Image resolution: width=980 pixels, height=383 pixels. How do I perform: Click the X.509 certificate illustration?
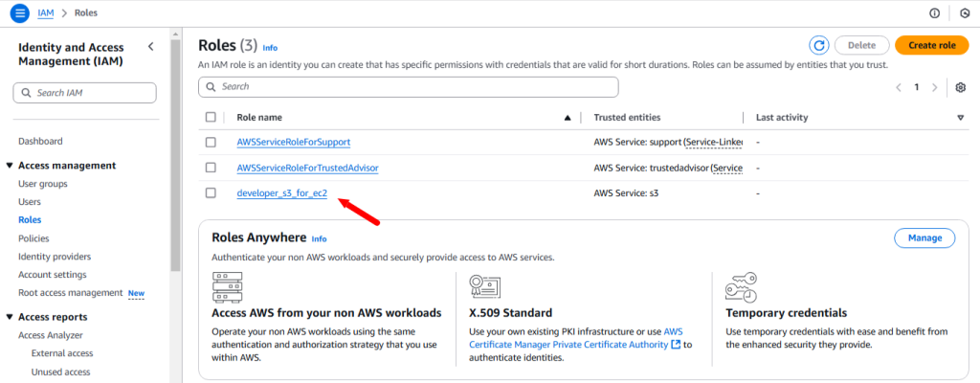point(487,286)
